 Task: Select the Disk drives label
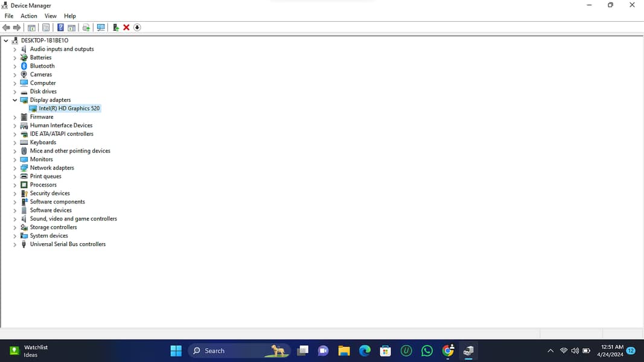43,92
